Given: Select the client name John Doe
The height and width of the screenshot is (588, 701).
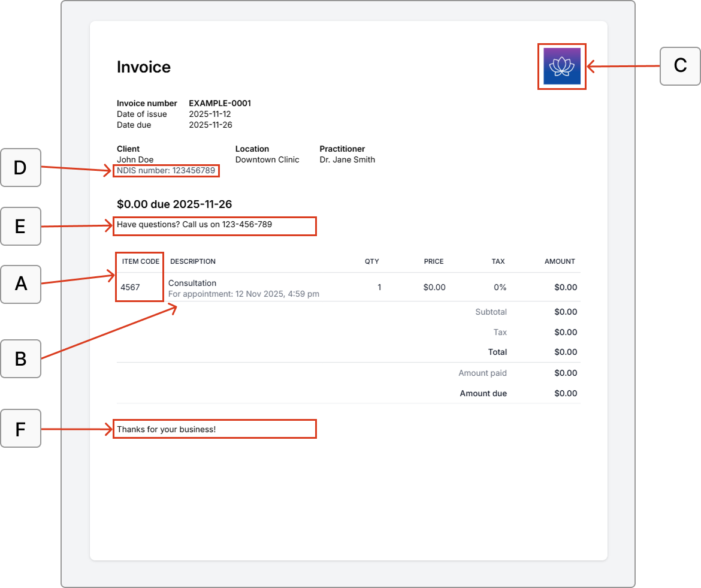Looking at the screenshot, I should 135,159.
